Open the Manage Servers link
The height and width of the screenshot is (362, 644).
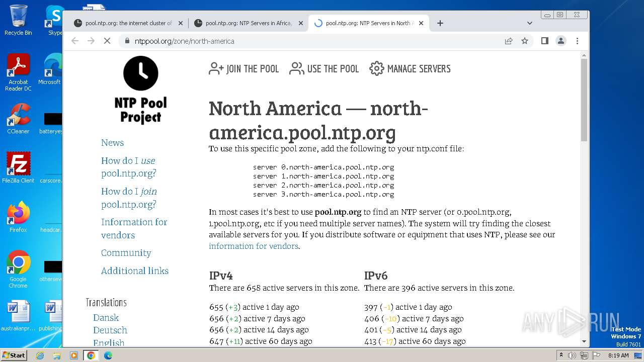410,69
